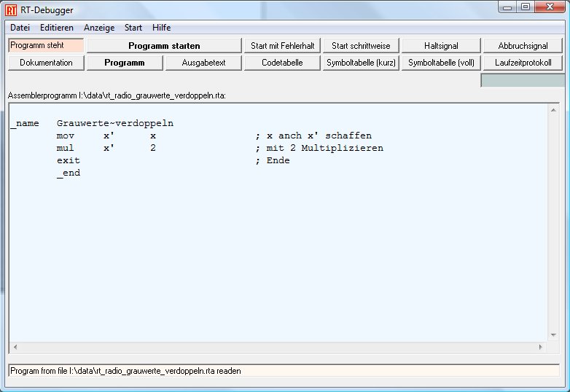The height and width of the screenshot is (392, 570).
Task: Send the Abbruchsignal
Action: (x=523, y=46)
